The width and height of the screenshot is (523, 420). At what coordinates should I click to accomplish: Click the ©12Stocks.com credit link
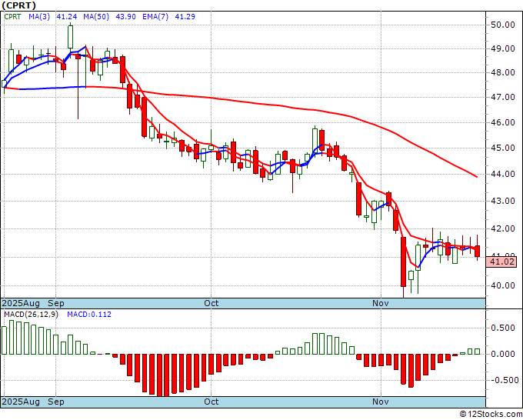pos(491,415)
